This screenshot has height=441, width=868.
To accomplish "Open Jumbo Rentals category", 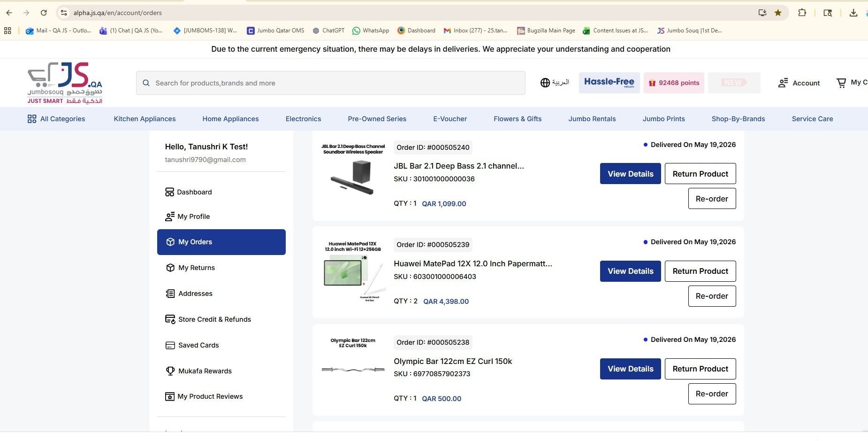I will click(x=592, y=119).
